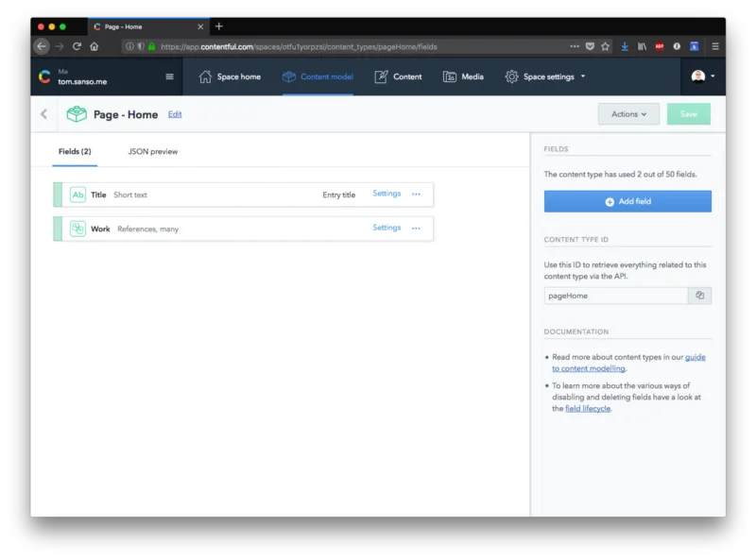Open the Firefox downloads arrow icon
This screenshot has width=756, height=560.
click(625, 47)
